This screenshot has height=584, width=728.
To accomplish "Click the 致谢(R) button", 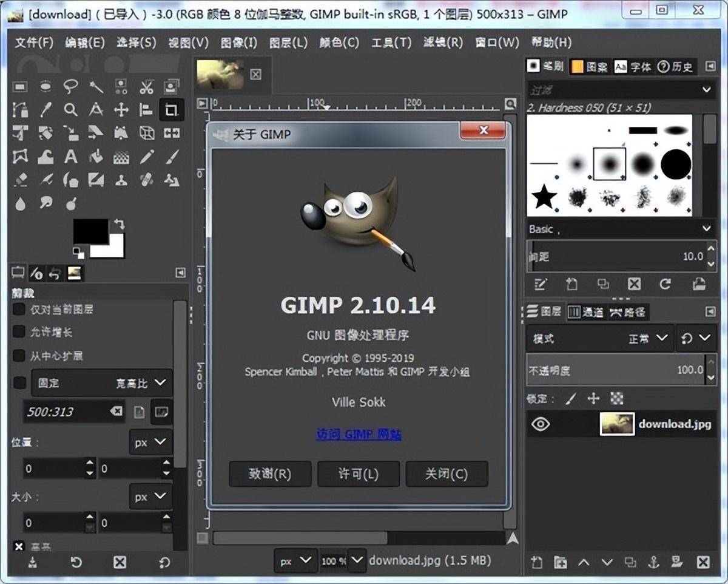I will [x=270, y=474].
